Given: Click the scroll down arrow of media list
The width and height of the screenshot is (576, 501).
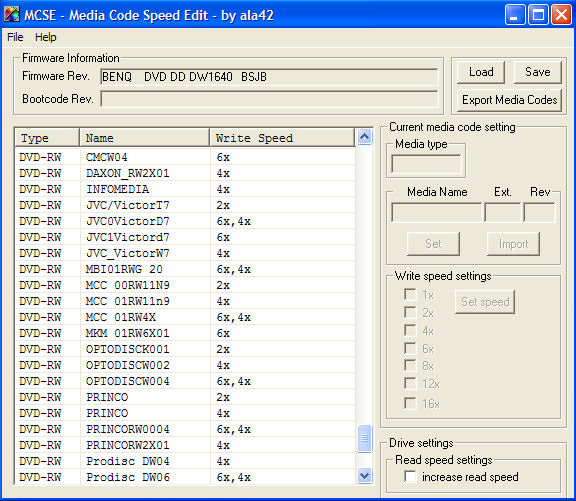Looking at the screenshot, I should 364,476.
